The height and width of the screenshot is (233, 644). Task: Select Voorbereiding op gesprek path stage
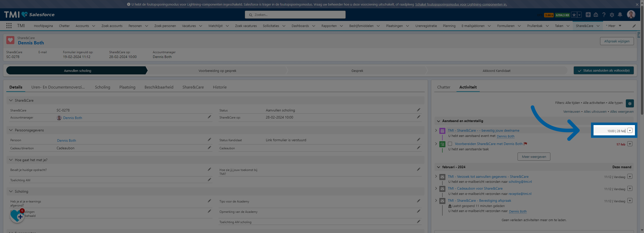pyautogui.click(x=217, y=71)
